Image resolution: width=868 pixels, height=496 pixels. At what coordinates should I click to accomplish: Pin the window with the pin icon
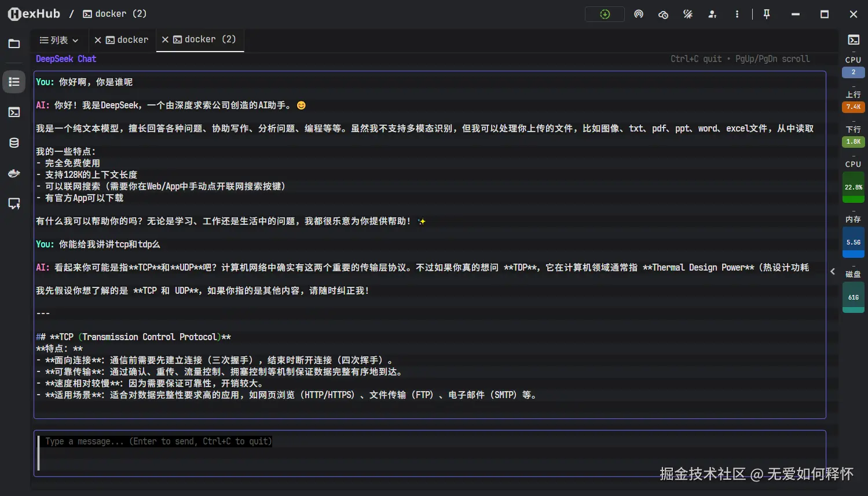pos(767,14)
